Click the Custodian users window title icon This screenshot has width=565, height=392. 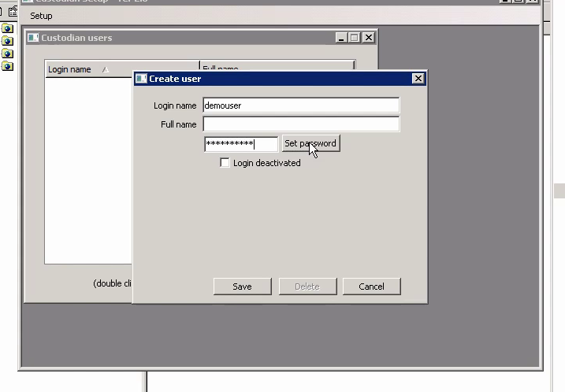click(33, 38)
